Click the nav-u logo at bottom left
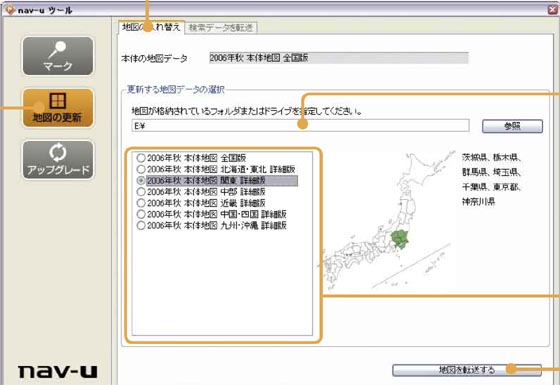The width and height of the screenshot is (560, 385). tap(58, 371)
